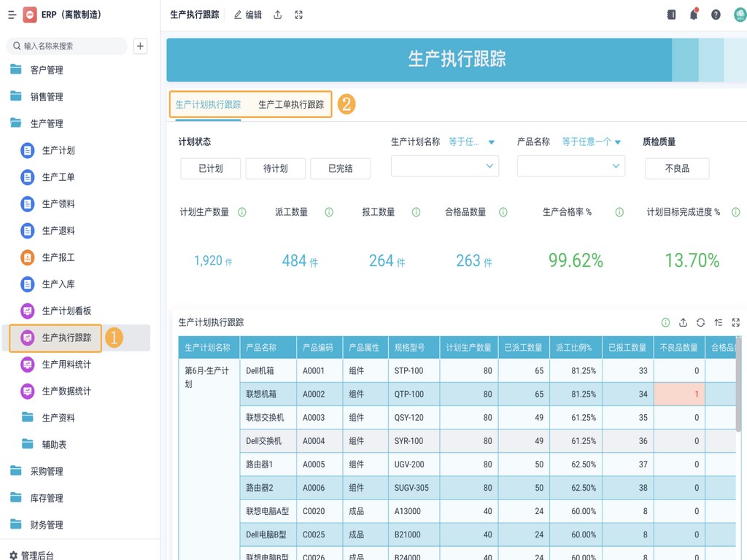The image size is (747, 560).
Task: Click the fullscreen icon in top toolbar
Action: click(298, 15)
